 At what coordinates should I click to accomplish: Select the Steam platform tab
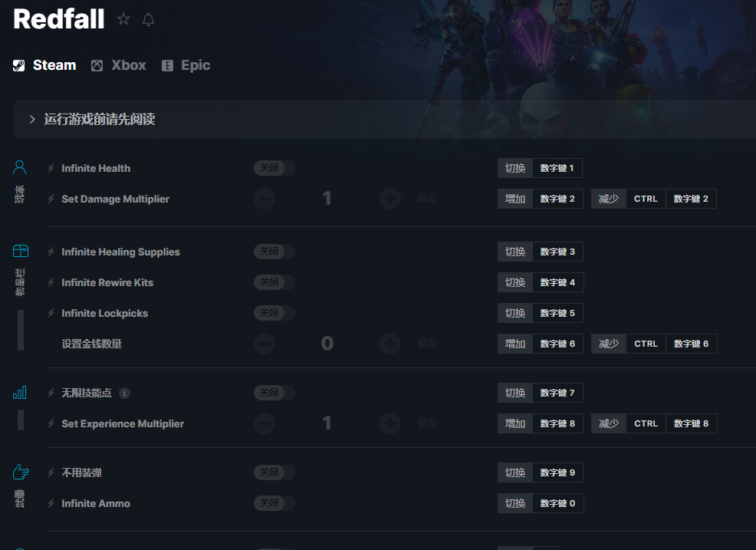44,65
